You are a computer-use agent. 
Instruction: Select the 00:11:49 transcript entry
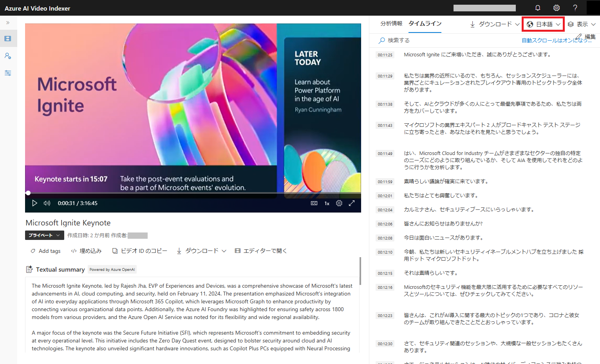[493, 160]
